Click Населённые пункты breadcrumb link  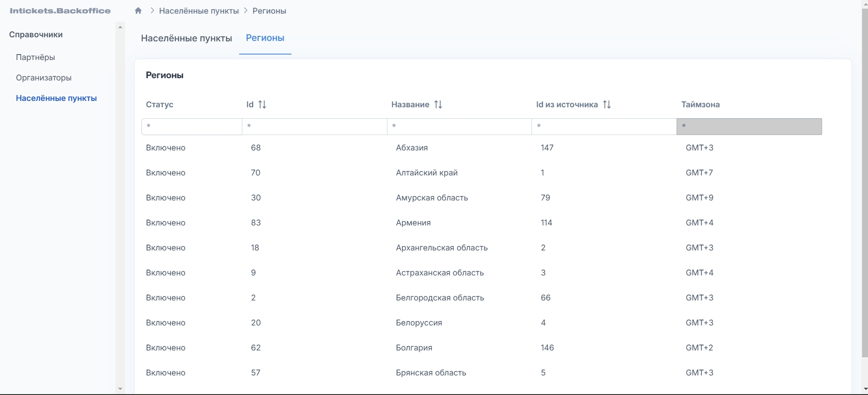pyautogui.click(x=199, y=11)
